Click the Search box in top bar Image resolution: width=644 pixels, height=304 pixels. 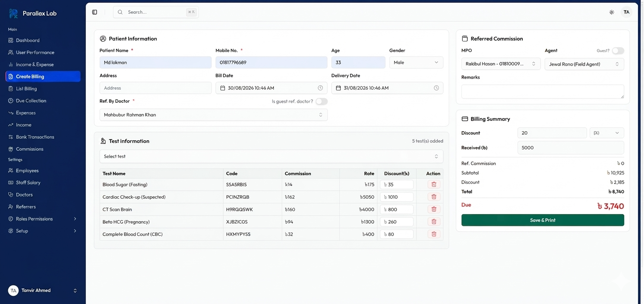tap(156, 12)
